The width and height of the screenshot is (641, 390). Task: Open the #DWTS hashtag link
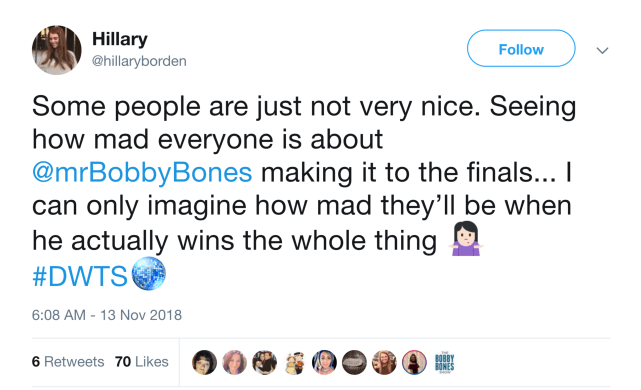tap(80, 276)
